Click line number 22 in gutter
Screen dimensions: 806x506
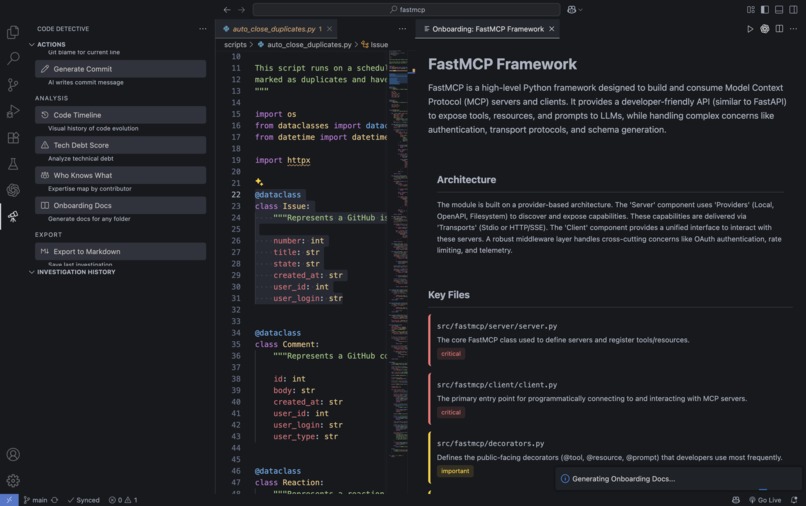click(235, 195)
